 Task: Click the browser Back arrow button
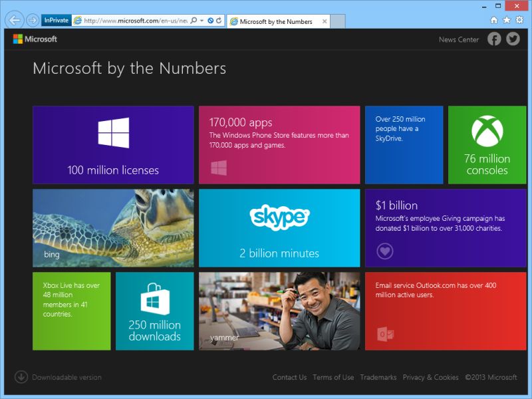pyautogui.click(x=15, y=21)
